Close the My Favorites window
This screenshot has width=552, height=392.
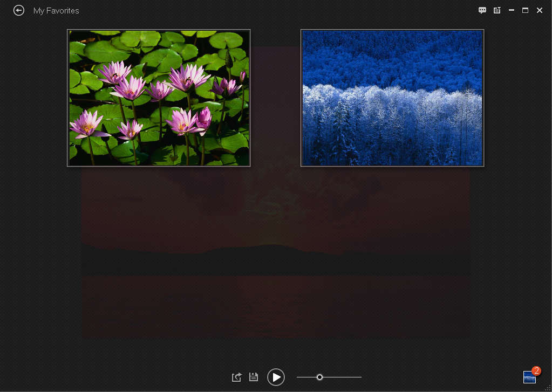540,10
